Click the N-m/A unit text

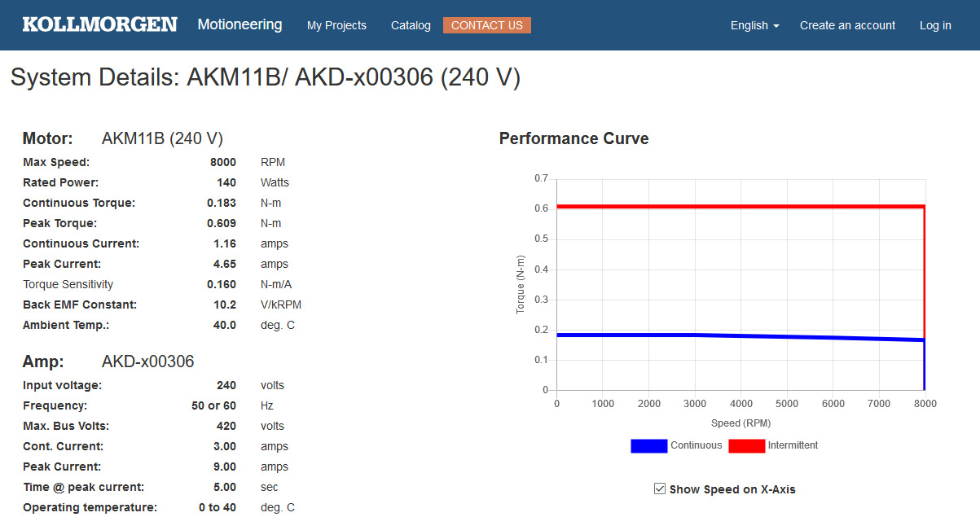276,284
